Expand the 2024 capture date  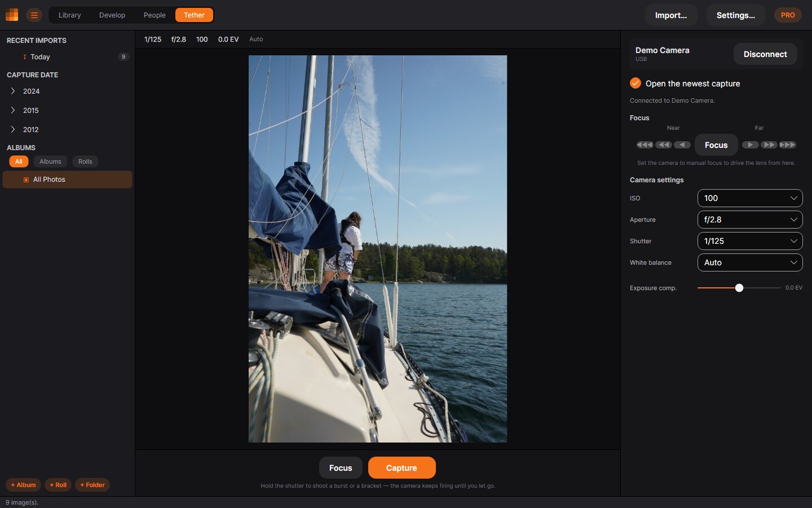(x=13, y=91)
